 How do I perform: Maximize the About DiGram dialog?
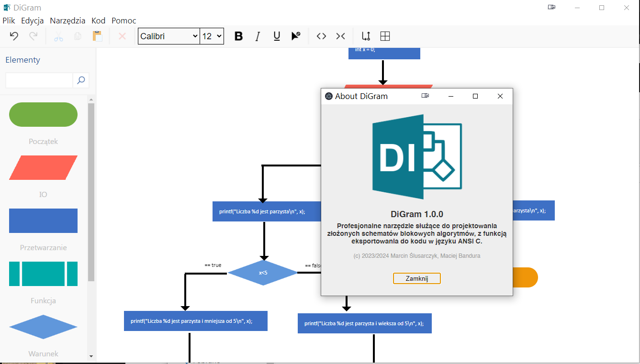coord(475,96)
